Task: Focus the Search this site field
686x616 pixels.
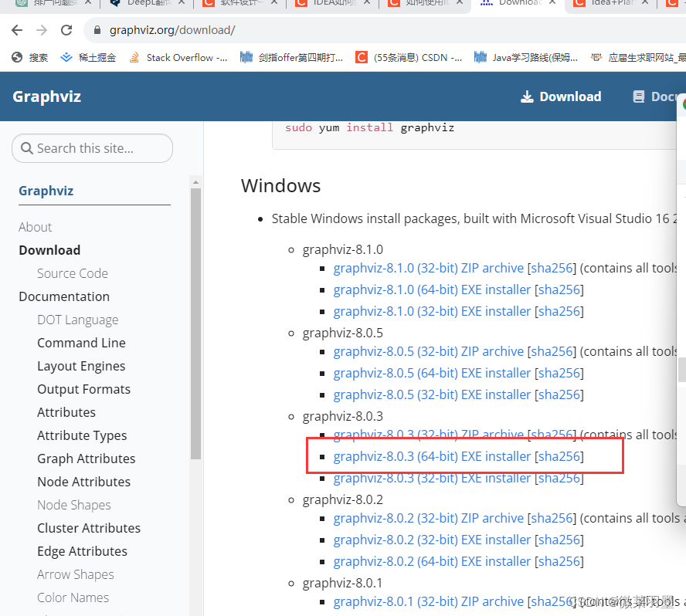Action: (92, 148)
